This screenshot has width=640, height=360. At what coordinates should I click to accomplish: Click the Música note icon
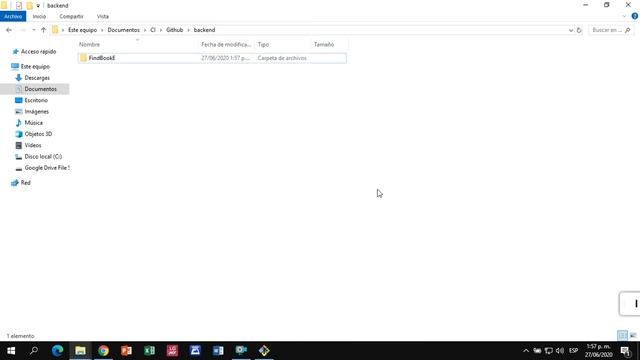[x=18, y=122]
